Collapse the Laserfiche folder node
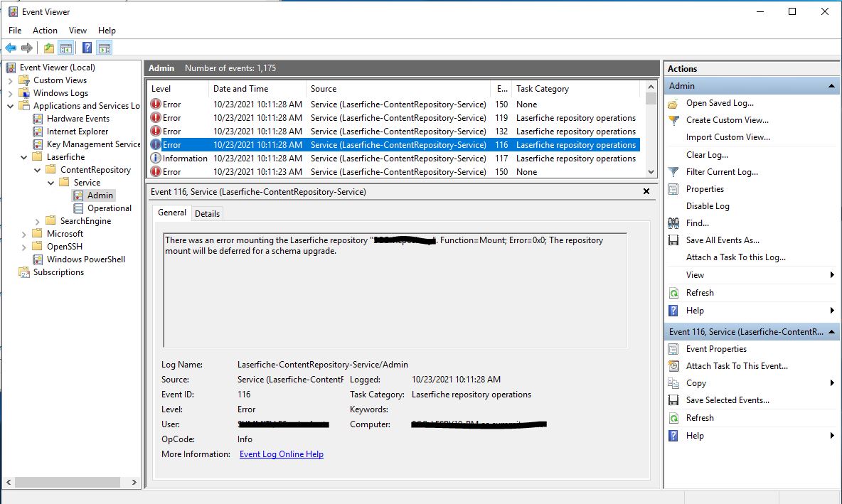 point(24,157)
